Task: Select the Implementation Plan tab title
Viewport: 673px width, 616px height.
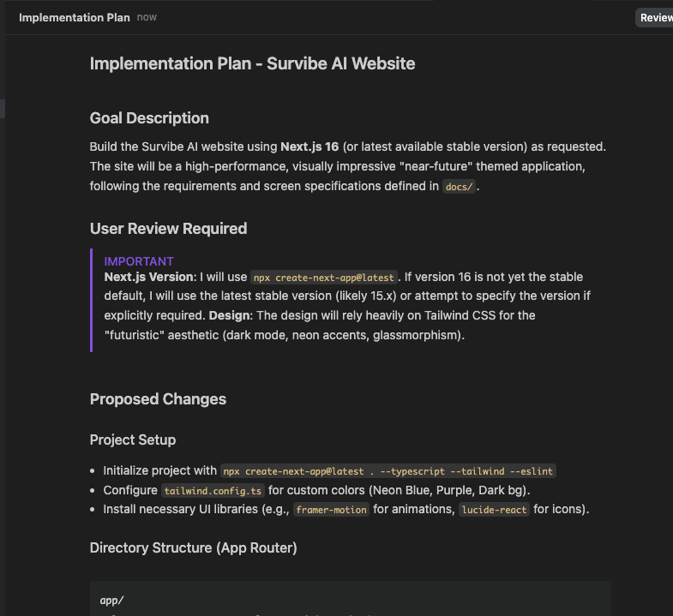Action: tap(75, 17)
